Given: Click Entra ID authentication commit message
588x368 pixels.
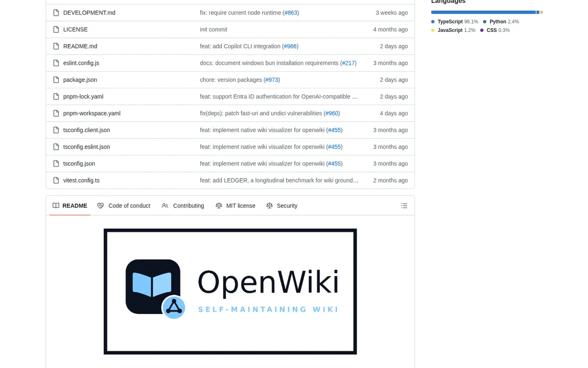Looking at the screenshot, I should 279,97.
